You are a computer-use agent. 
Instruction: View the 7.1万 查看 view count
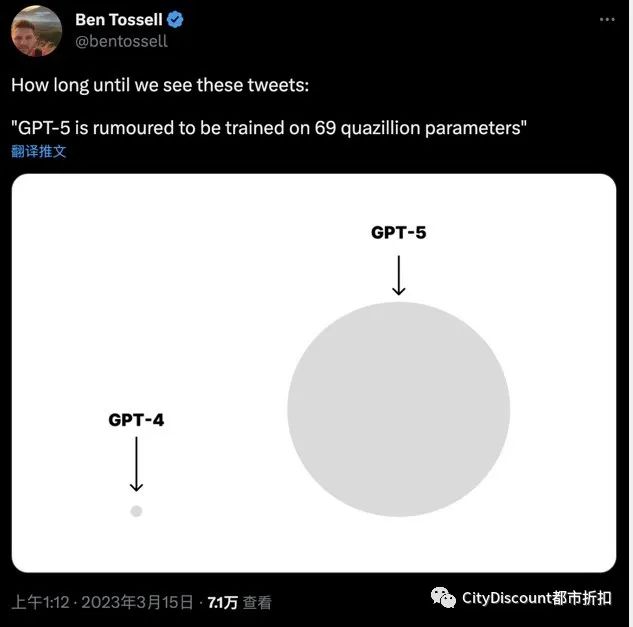239,602
